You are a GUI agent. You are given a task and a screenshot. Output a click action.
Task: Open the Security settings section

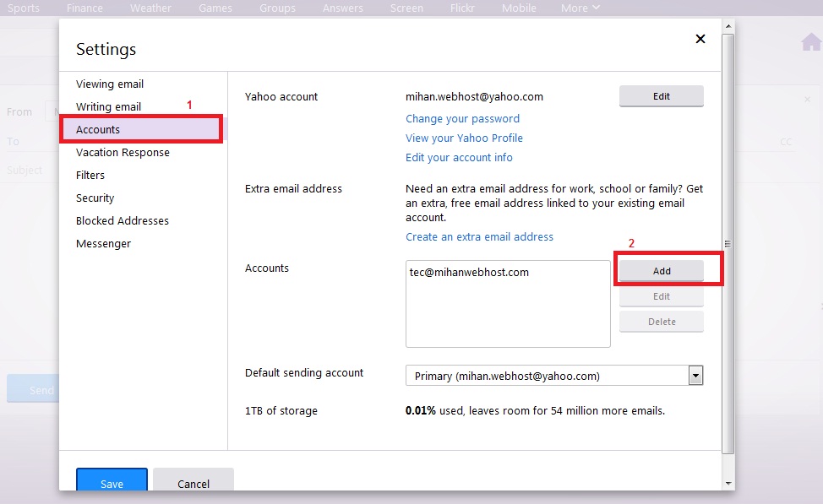95,198
